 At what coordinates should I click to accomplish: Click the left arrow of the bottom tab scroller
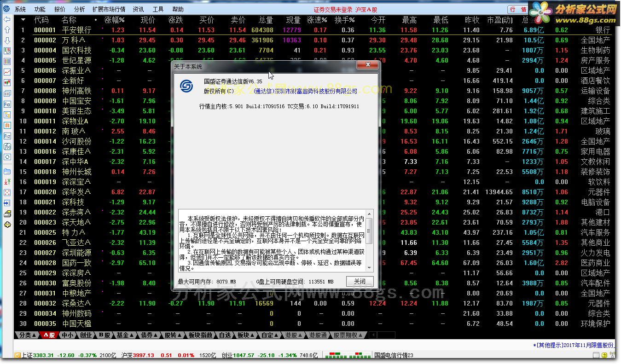373,335
